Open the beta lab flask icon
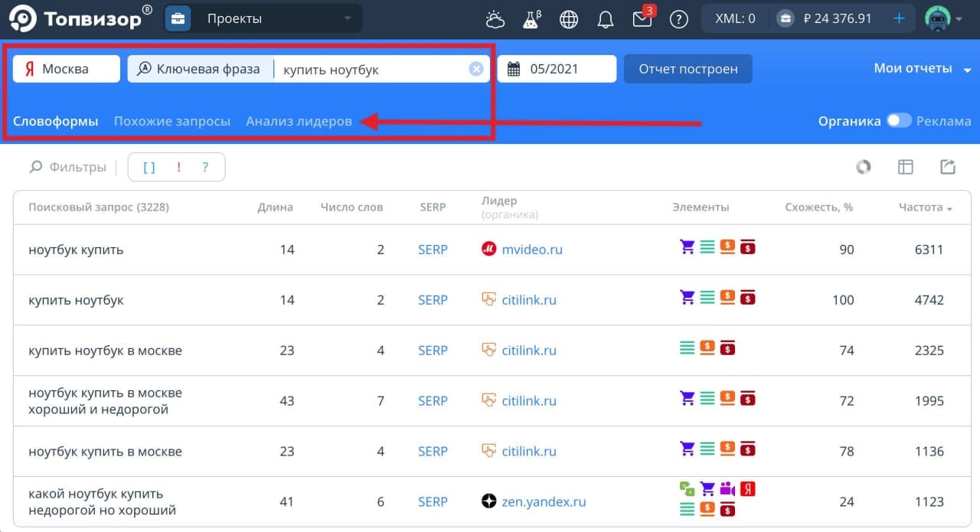Screen dimensions: 980x532 [x=531, y=19]
